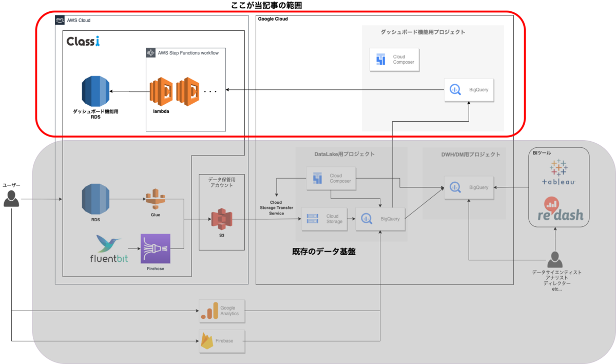The image size is (616, 364).
Task: Click the ダッシュボード機能用 RDS caption
Action: [x=95, y=114]
